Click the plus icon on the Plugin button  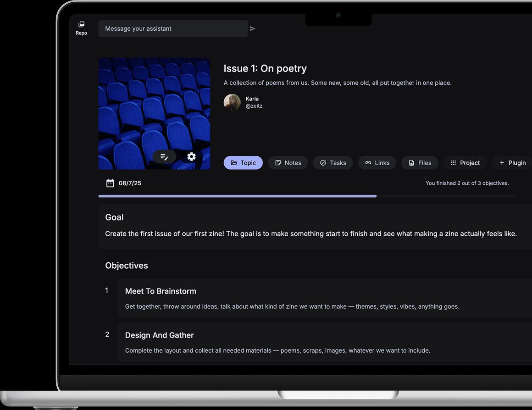coord(501,162)
